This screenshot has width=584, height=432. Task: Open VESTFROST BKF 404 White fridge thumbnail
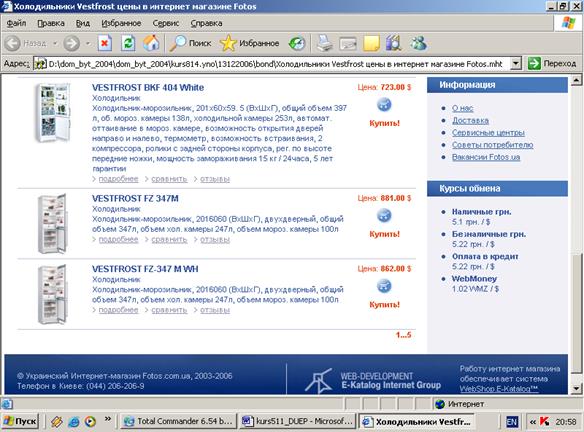click(53, 112)
